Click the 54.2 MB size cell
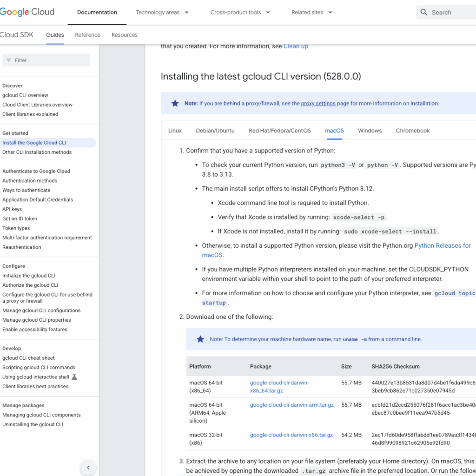476x476 pixels. (351, 435)
